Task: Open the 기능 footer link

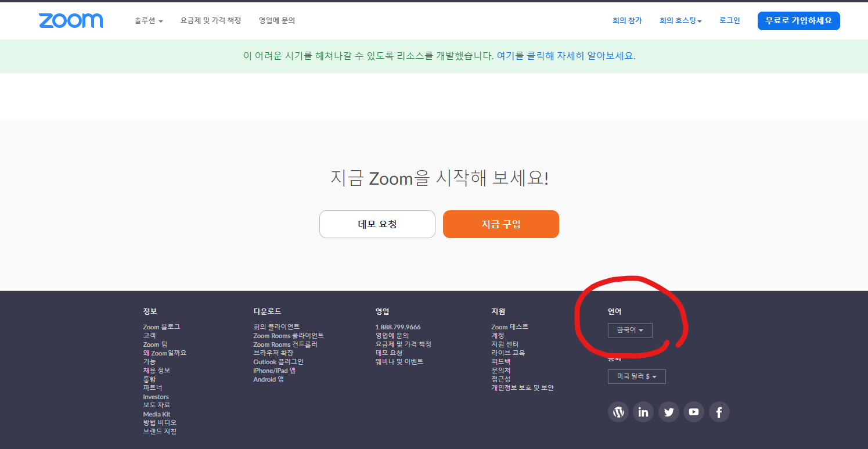Action: click(149, 362)
